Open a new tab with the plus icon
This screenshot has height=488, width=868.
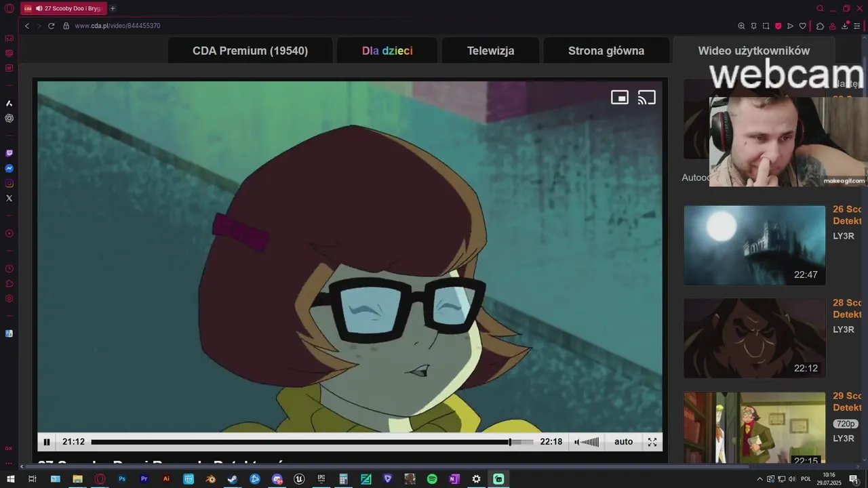pos(113,8)
